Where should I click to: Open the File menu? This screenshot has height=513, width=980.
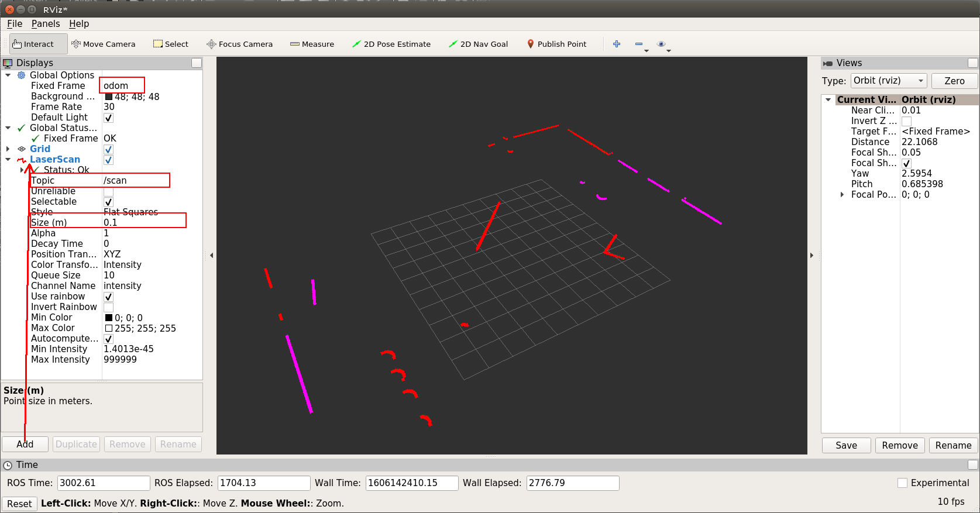tap(15, 23)
